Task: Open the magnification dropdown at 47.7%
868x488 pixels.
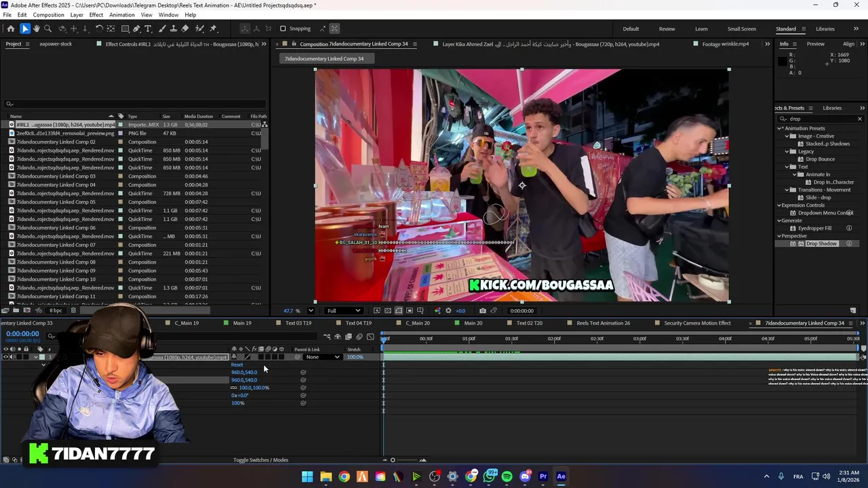Action: click(311, 310)
